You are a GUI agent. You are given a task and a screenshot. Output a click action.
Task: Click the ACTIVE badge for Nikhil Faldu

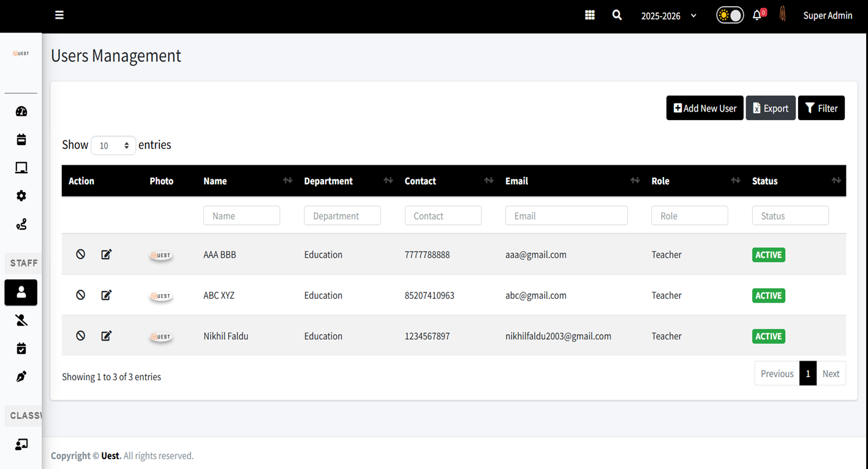(769, 336)
